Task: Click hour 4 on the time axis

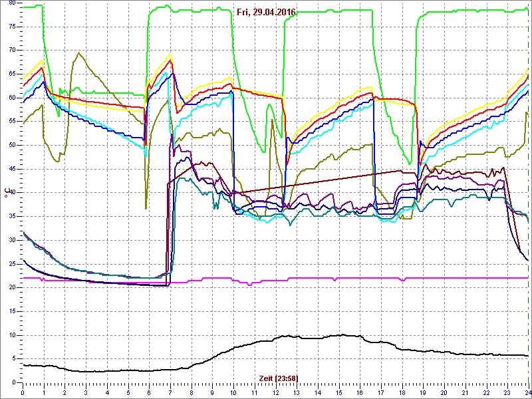Action: pyautogui.click(x=107, y=392)
